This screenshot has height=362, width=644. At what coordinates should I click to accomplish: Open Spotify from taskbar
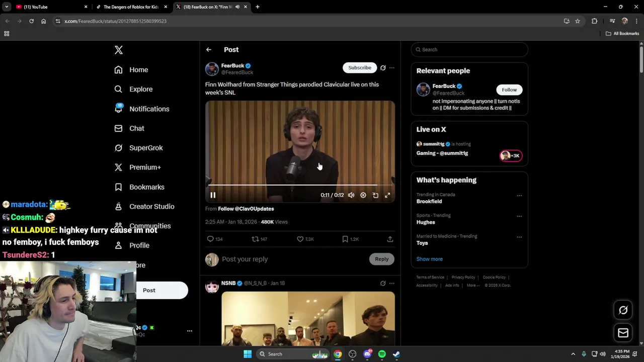(x=382, y=354)
